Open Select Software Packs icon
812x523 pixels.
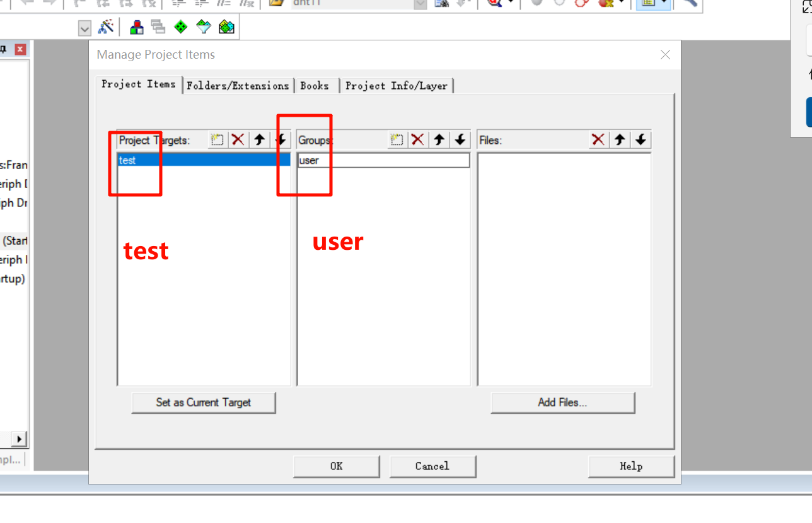click(203, 27)
